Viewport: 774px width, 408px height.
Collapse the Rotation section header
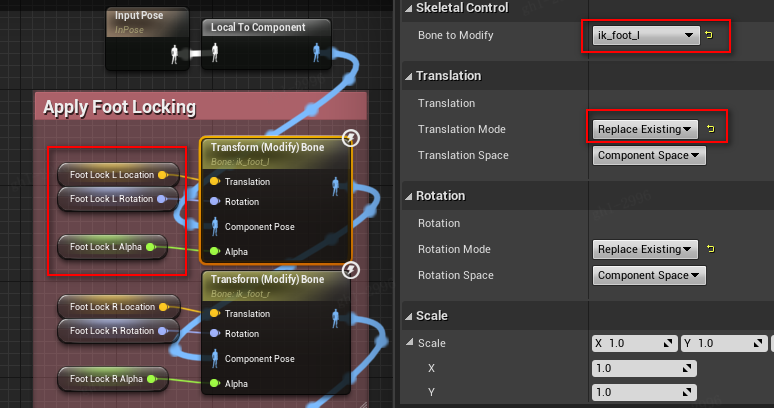[x=408, y=196]
